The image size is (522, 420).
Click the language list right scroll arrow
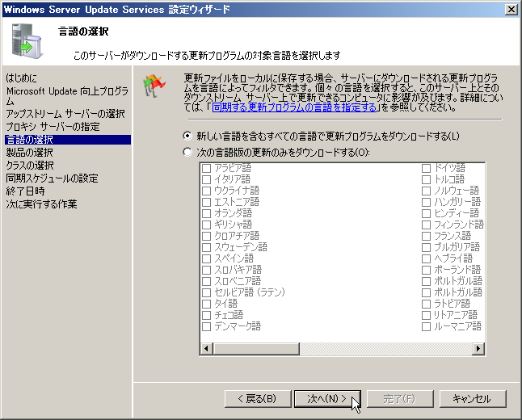tap(478, 348)
